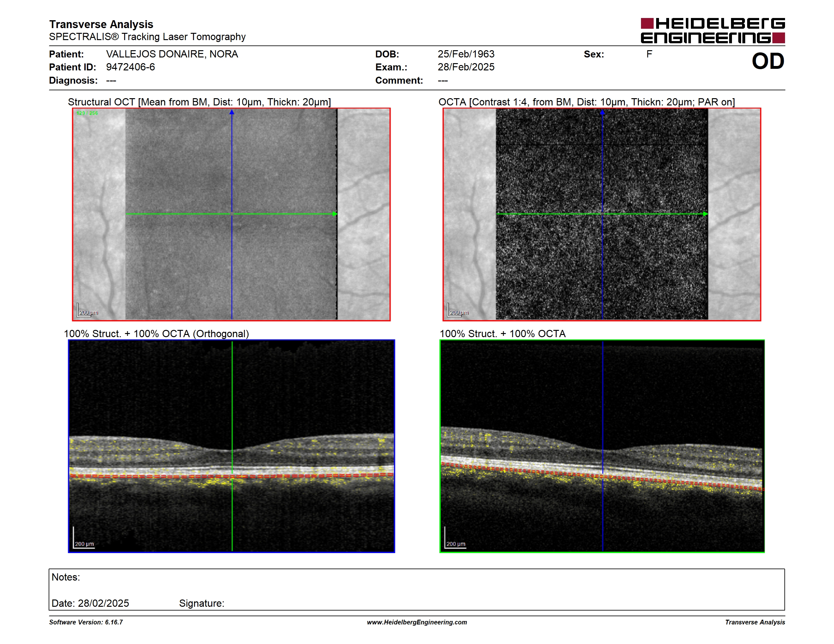Click green arrowhead on Structural OCT scan line
834x644 pixels.
click(335, 214)
